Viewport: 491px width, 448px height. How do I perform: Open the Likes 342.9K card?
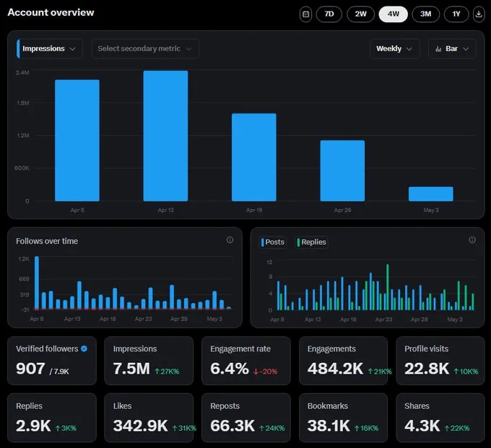(x=149, y=418)
